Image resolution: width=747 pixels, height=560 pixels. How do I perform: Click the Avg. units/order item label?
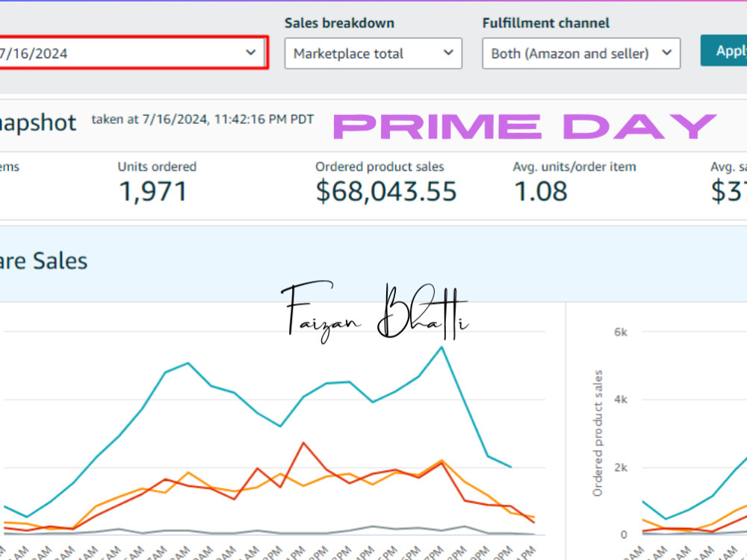(574, 167)
